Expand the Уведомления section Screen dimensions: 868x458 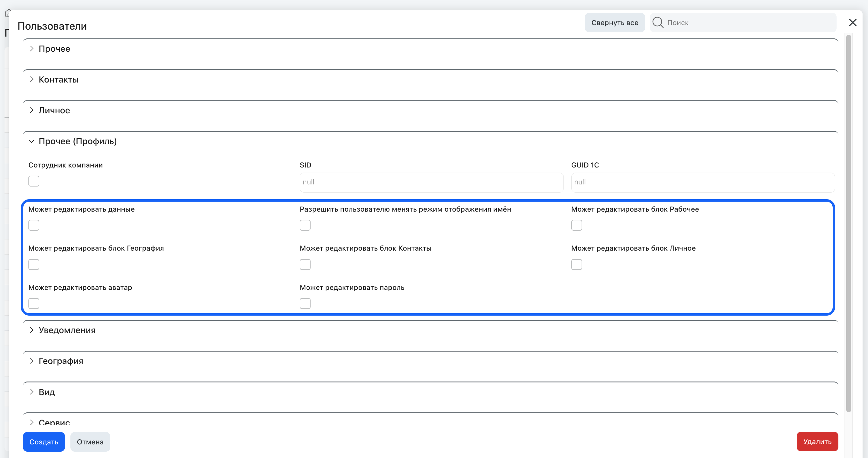point(31,330)
